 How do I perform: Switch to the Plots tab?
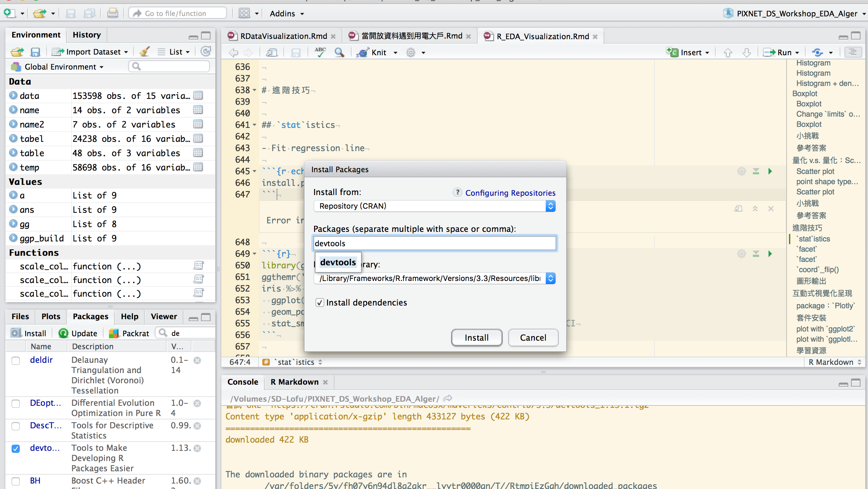point(51,316)
